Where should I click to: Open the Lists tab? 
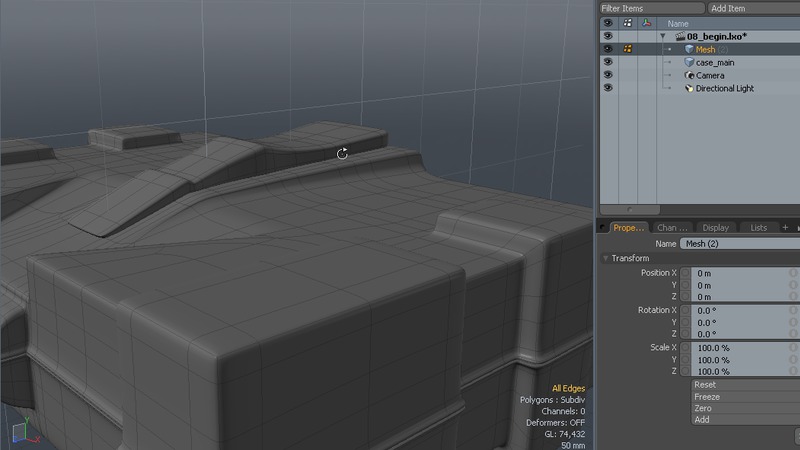pyautogui.click(x=759, y=228)
